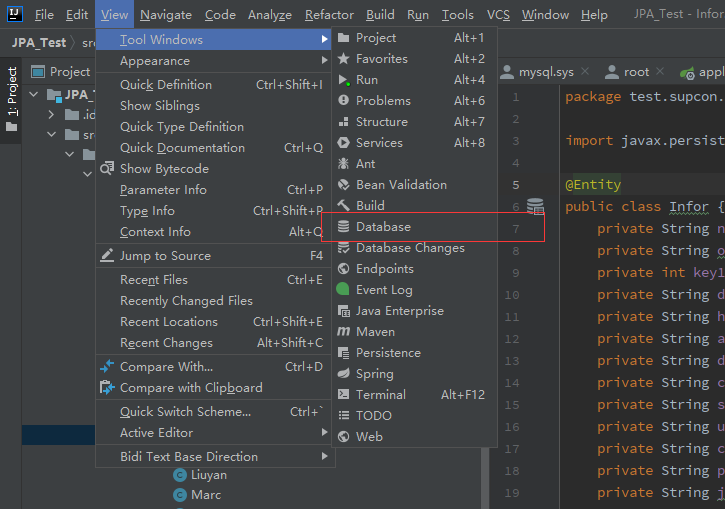
Task: Open the Refactor menu
Action: [329, 15]
